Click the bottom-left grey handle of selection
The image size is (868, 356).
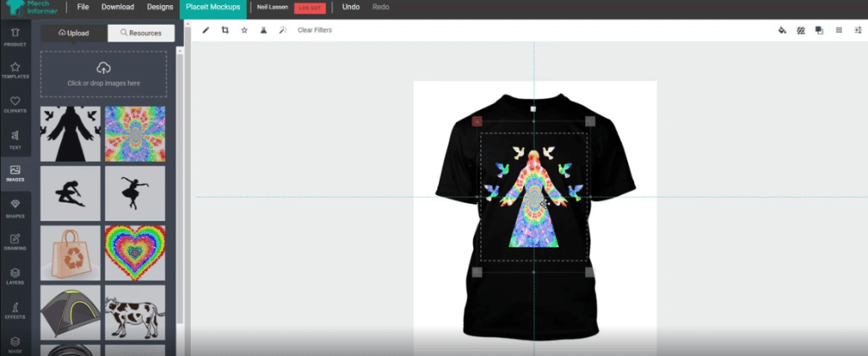click(x=477, y=272)
